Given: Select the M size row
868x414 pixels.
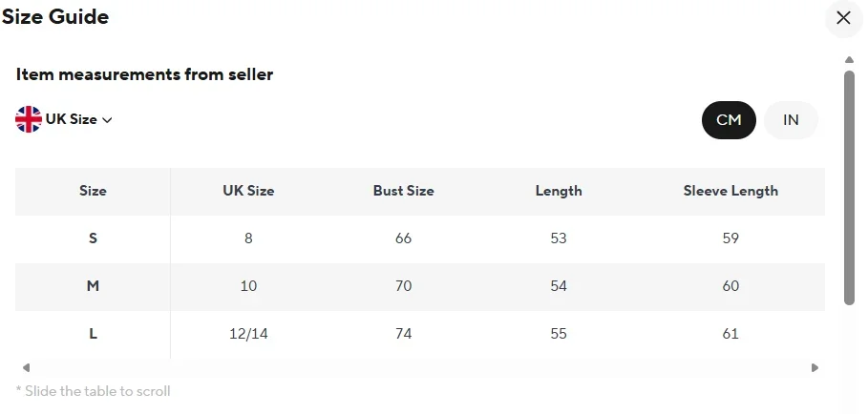Looking at the screenshot, I should (93, 286).
